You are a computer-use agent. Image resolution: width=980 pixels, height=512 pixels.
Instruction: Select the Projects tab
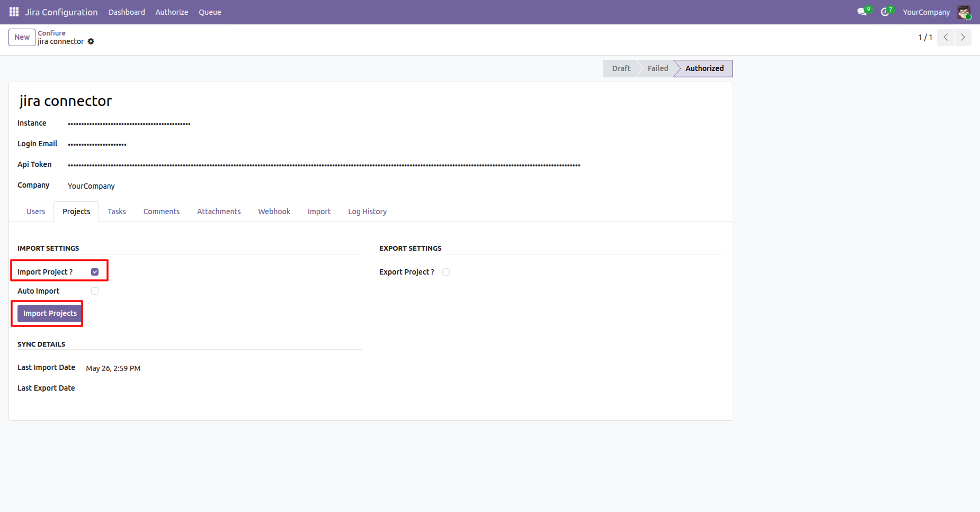(76, 211)
